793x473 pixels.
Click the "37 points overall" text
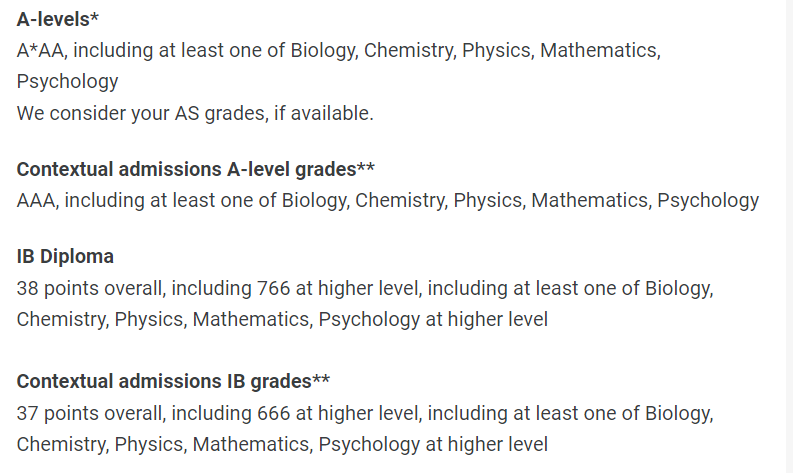pyautogui.click(x=89, y=413)
